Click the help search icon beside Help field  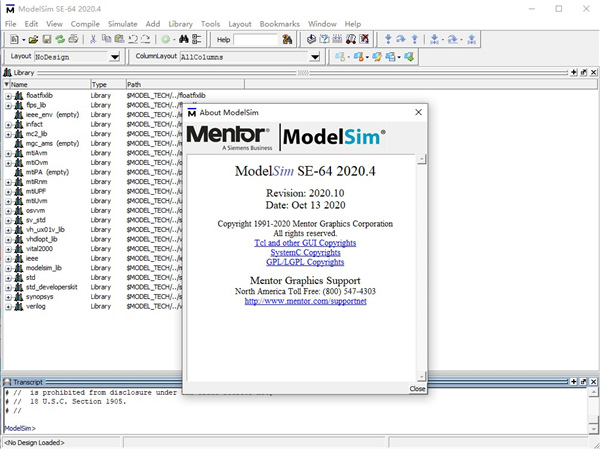pos(288,39)
